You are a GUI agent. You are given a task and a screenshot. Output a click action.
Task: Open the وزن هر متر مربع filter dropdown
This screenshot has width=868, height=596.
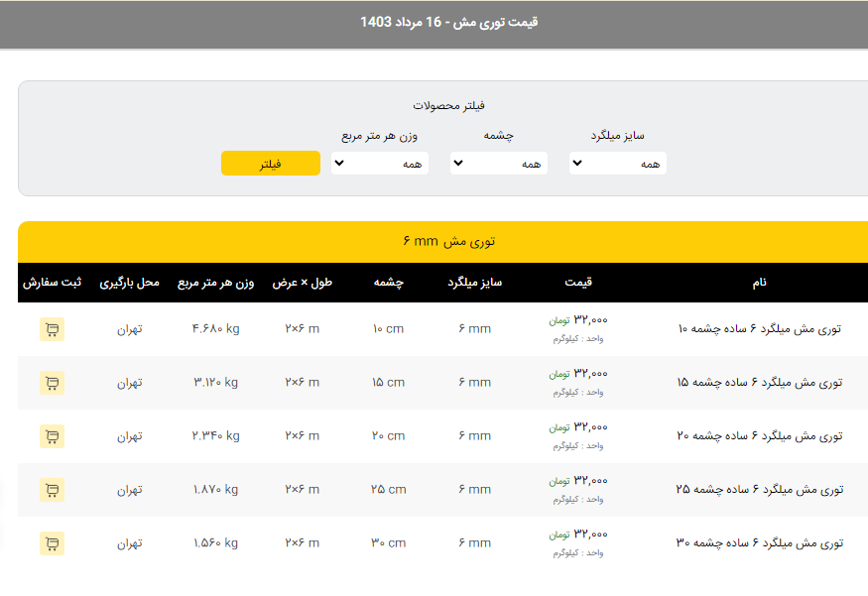[x=379, y=164]
